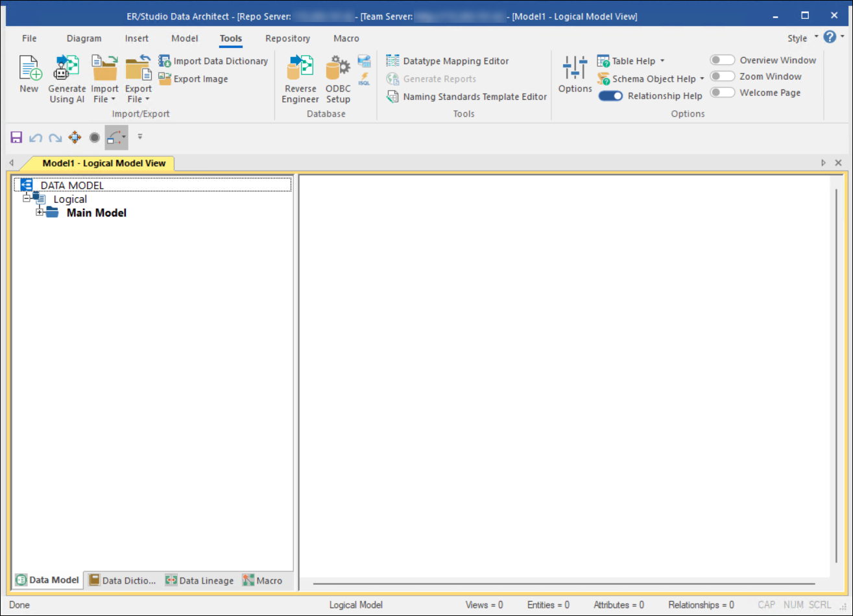Viewport: 853px width, 616px height.
Task: Click the vertical scrollbar of the diagram canvas
Action: (837, 375)
